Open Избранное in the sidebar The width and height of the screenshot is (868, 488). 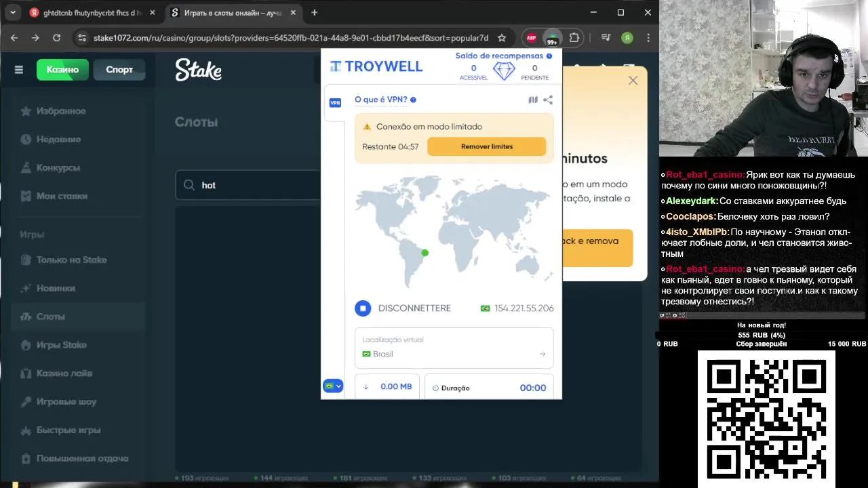78,111
